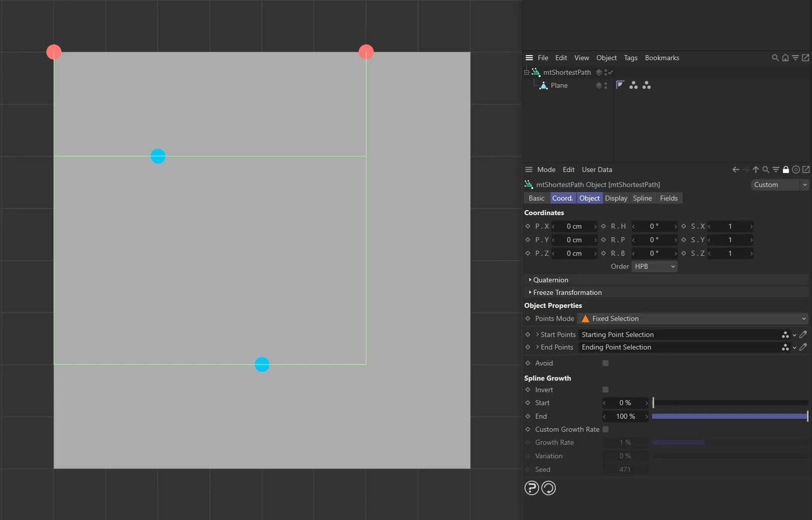Enable the Custom Growth Rate checkbox
Screen dimensions: 812x520
click(605, 430)
